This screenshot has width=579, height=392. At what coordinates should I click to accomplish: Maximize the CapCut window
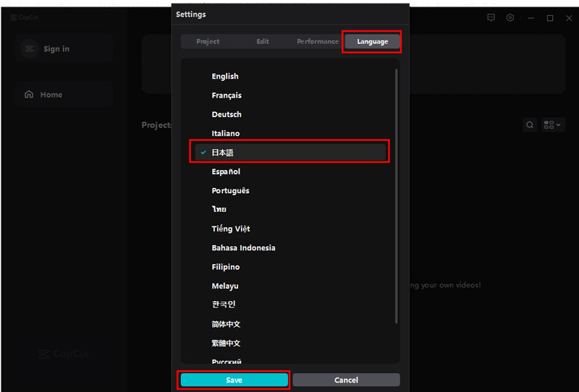click(550, 18)
